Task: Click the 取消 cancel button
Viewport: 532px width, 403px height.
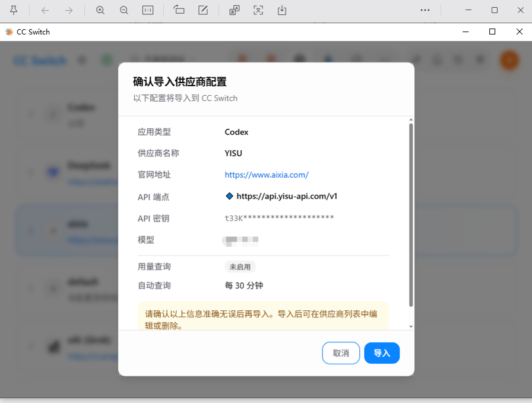Action: point(341,353)
